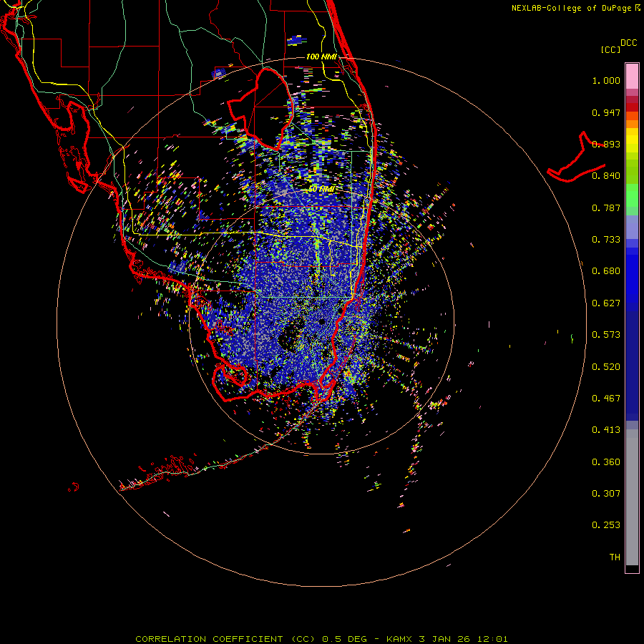
Task: Click the 1.000 legend value
Action: (606, 81)
